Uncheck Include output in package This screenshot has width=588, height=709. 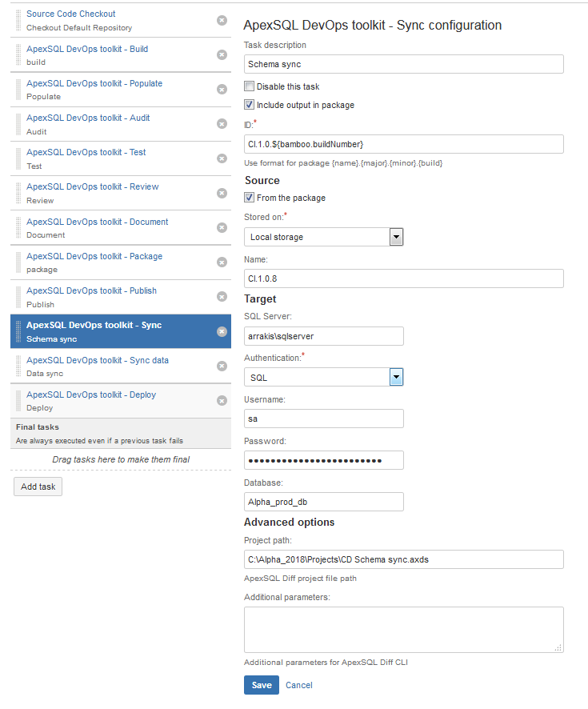click(x=249, y=105)
